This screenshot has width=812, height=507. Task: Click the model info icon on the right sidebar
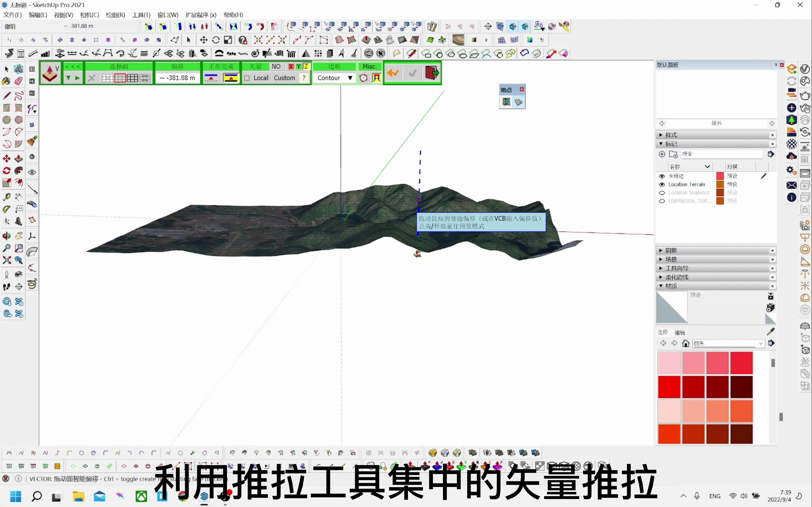pos(791,197)
